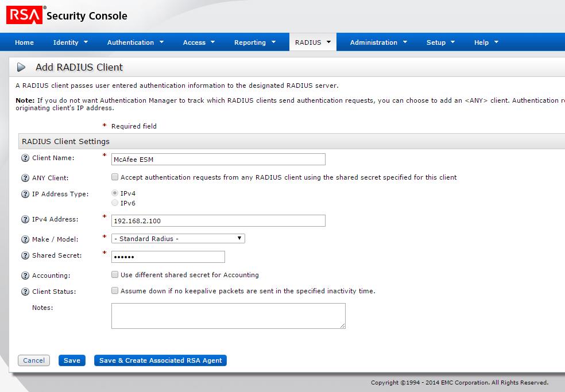Click inside the Notes text area

pos(228,315)
